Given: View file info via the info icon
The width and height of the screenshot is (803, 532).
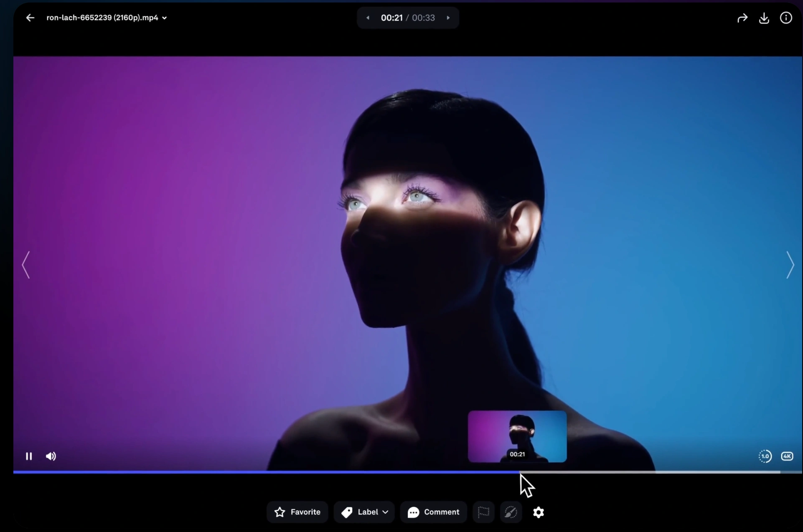Looking at the screenshot, I should point(786,18).
